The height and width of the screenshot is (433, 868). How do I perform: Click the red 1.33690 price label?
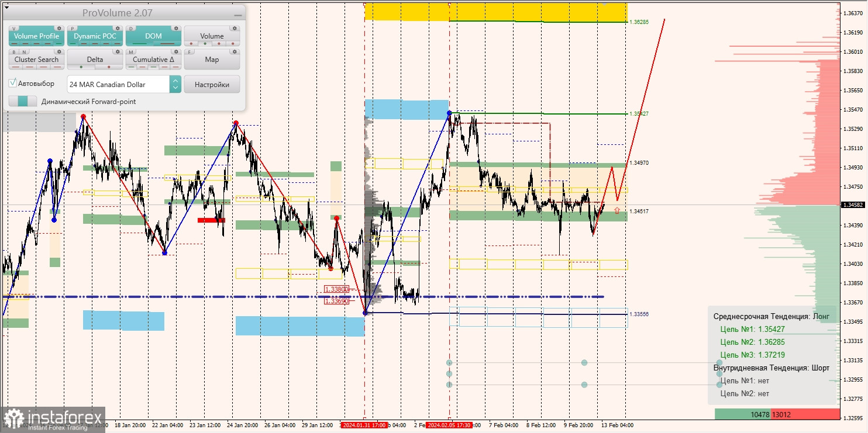click(x=336, y=301)
